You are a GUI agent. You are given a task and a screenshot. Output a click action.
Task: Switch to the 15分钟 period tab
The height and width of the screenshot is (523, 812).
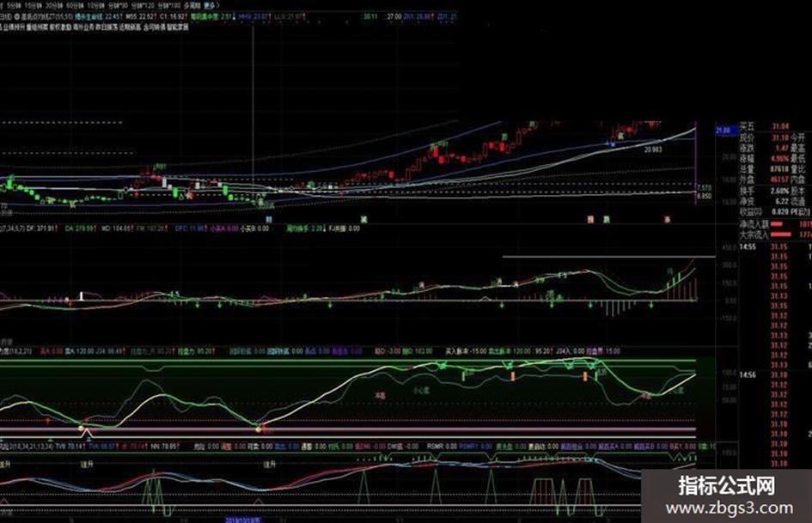[x=34, y=5]
